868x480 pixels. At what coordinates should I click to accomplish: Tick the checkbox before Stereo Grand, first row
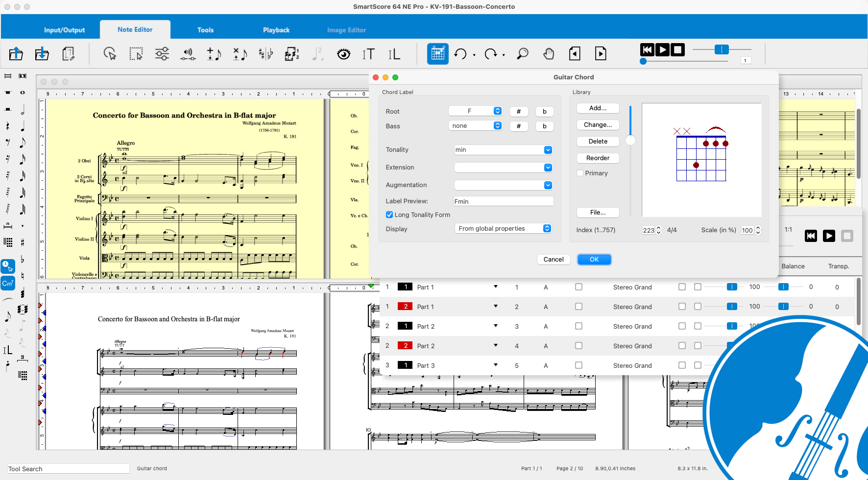click(x=579, y=287)
